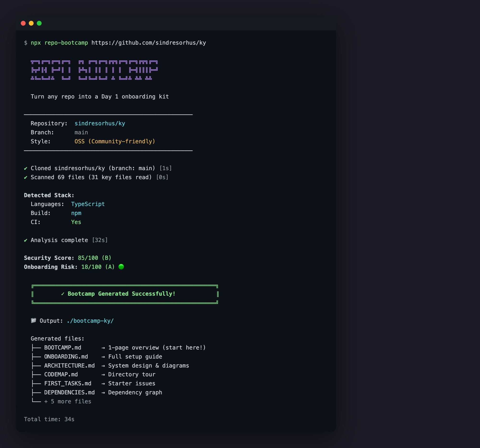Click the checkmark beside Analysis complete

[26, 240]
